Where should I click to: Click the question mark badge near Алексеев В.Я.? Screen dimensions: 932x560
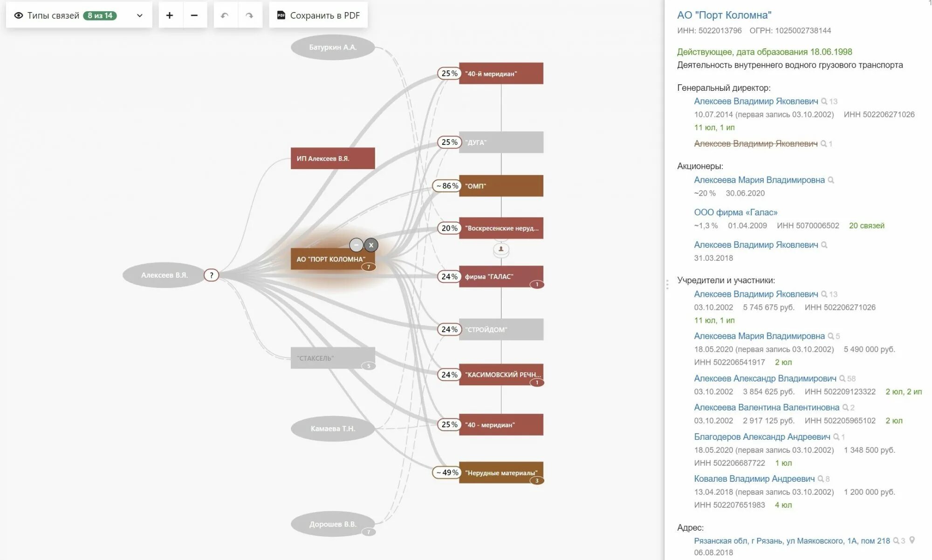212,275
